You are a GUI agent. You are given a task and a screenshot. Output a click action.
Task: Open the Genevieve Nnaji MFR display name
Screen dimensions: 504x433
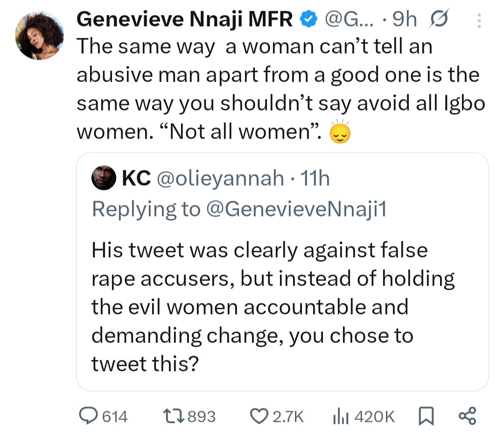(x=184, y=20)
